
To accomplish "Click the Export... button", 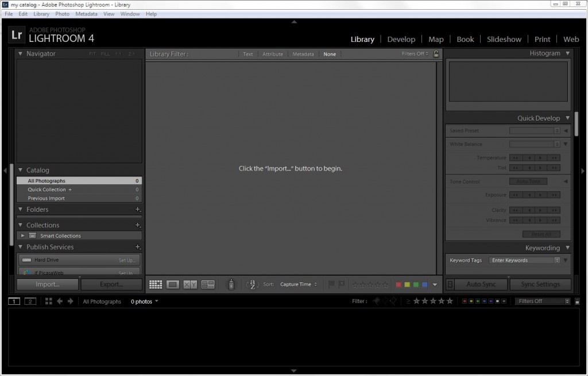I will point(111,284).
